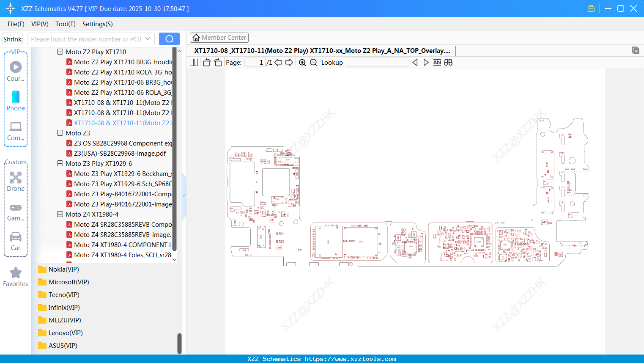Open the ASUS(VIP) folder

click(x=58, y=346)
